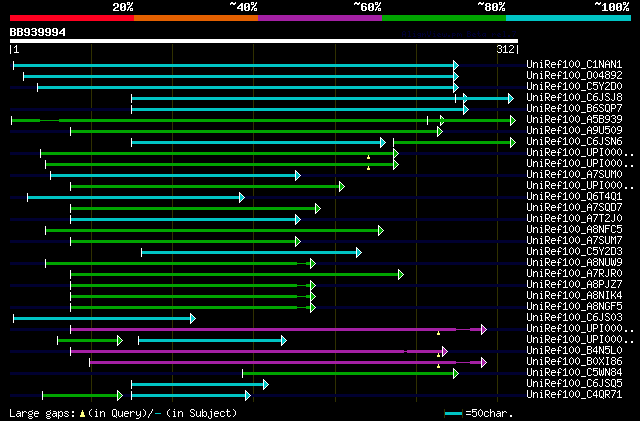Select the UniRef100_A7RJR0 label
Image resolution: width=640 pixels, height=421 pixels.
coord(574,274)
